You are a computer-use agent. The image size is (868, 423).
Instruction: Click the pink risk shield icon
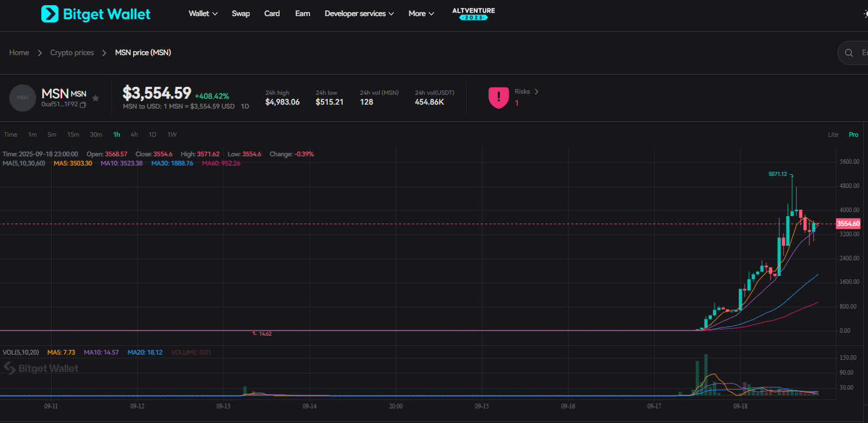click(498, 98)
